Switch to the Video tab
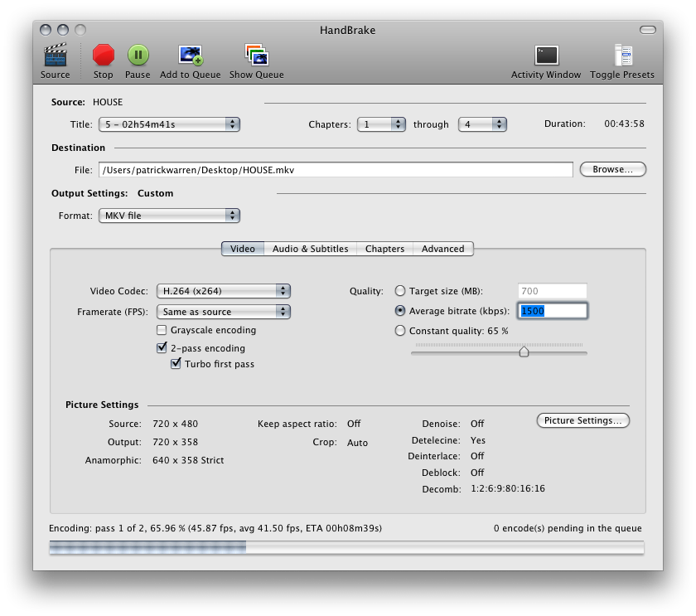 [x=242, y=249]
